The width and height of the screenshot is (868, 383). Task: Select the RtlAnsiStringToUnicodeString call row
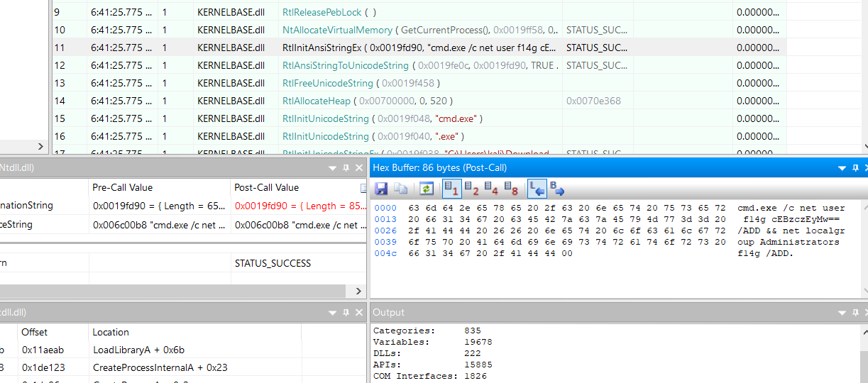click(x=419, y=65)
